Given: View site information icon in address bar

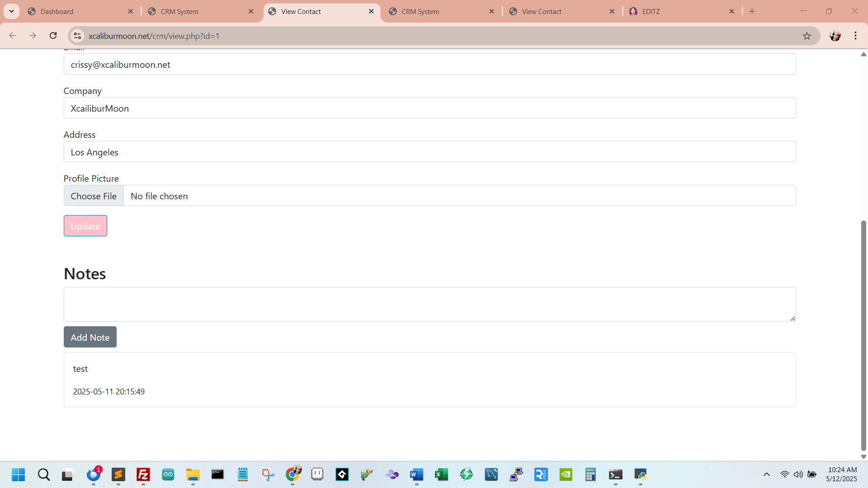Looking at the screenshot, I should pyautogui.click(x=77, y=36).
